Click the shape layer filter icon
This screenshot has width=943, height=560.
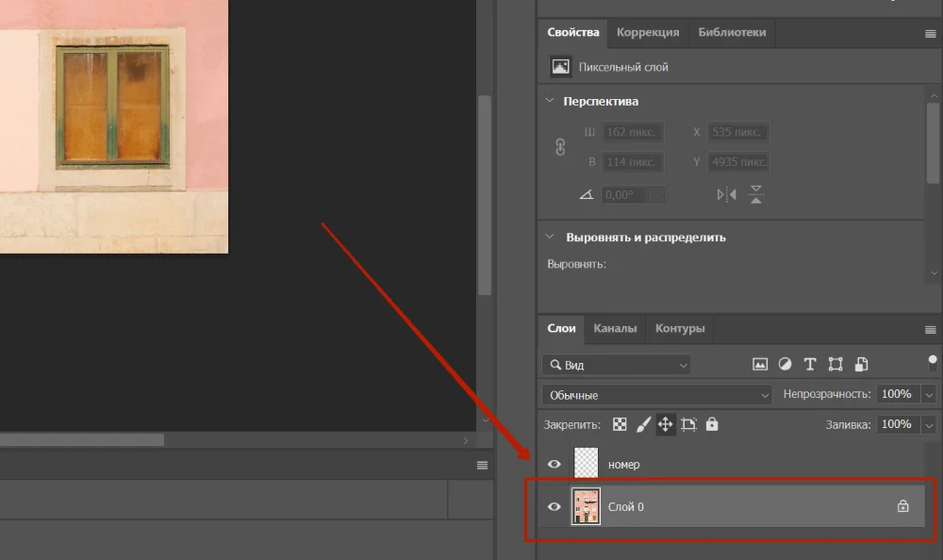(x=835, y=364)
